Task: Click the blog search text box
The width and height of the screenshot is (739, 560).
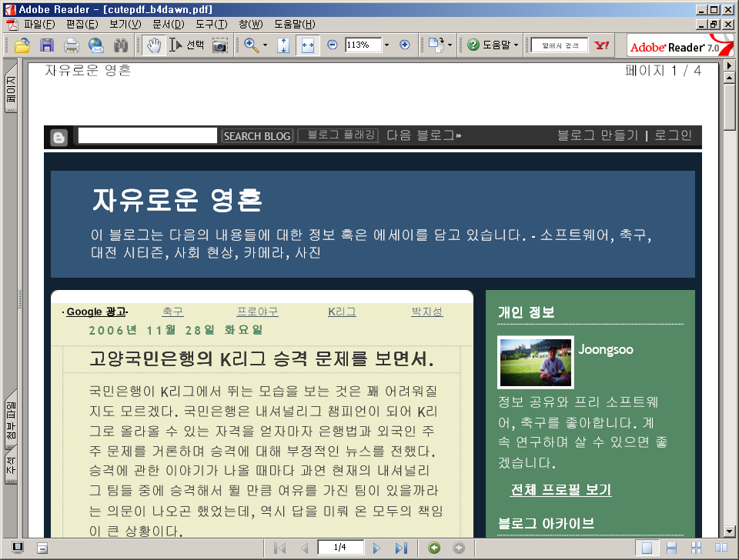Action: pyautogui.click(x=148, y=135)
